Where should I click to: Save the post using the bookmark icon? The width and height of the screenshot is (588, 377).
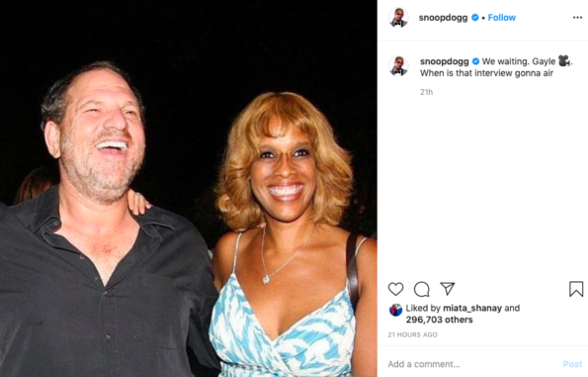(x=576, y=289)
